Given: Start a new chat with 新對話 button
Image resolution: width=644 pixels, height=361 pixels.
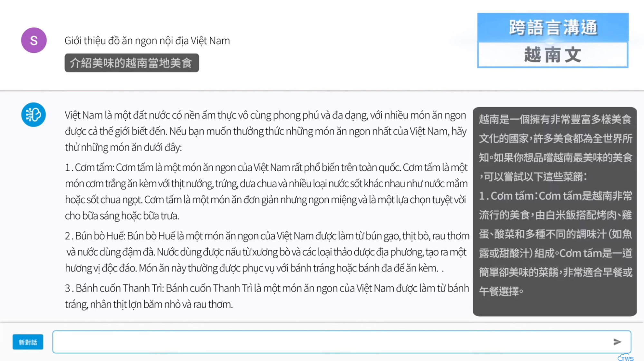Looking at the screenshot, I should pos(28,342).
